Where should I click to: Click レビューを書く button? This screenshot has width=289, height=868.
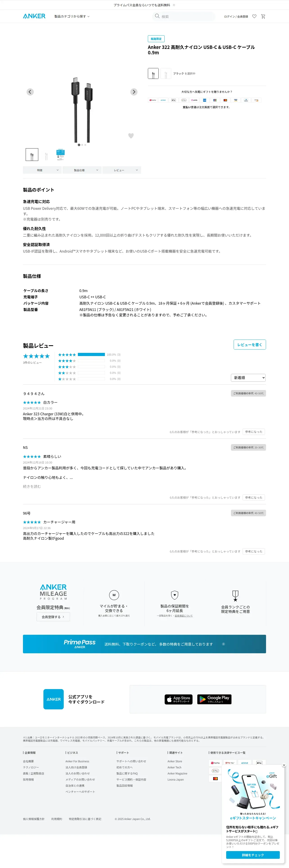tap(250, 345)
